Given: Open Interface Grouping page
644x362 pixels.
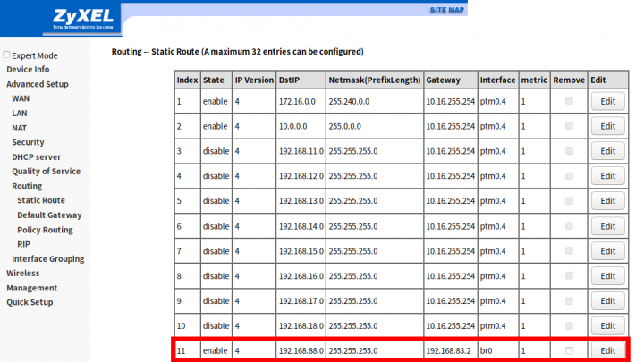Looking at the screenshot, I should tap(48, 259).
